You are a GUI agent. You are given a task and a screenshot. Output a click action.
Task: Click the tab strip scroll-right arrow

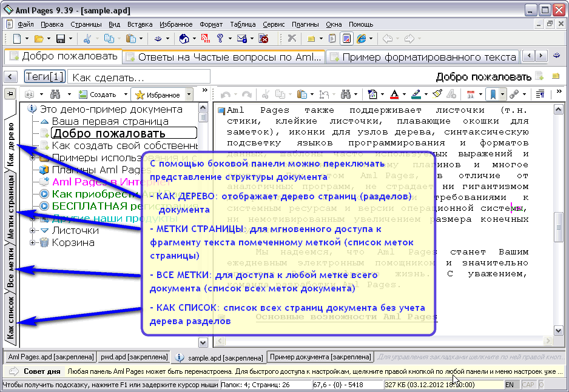(x=541, y=56)
